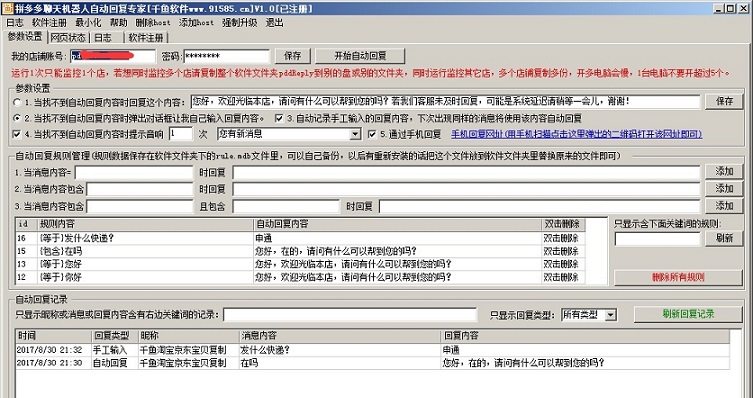Click 保存 button next to password
The image size is (753, 398).
292,56
